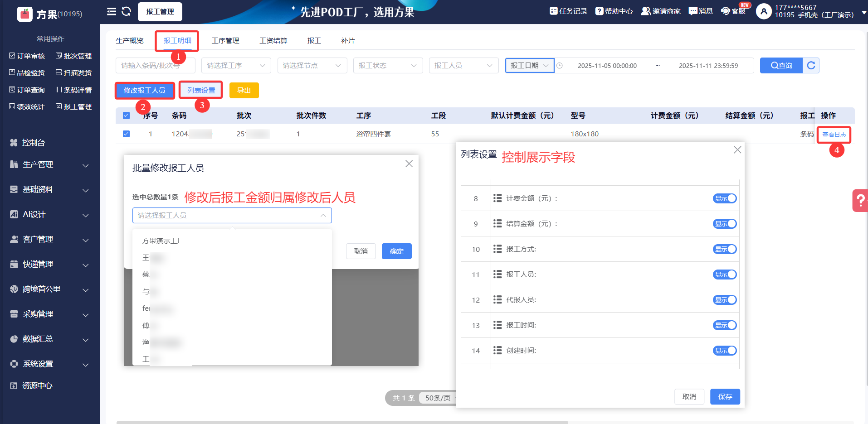Switch to the 工序管理 tab
868x424 pixels.
tap(225, 41)
